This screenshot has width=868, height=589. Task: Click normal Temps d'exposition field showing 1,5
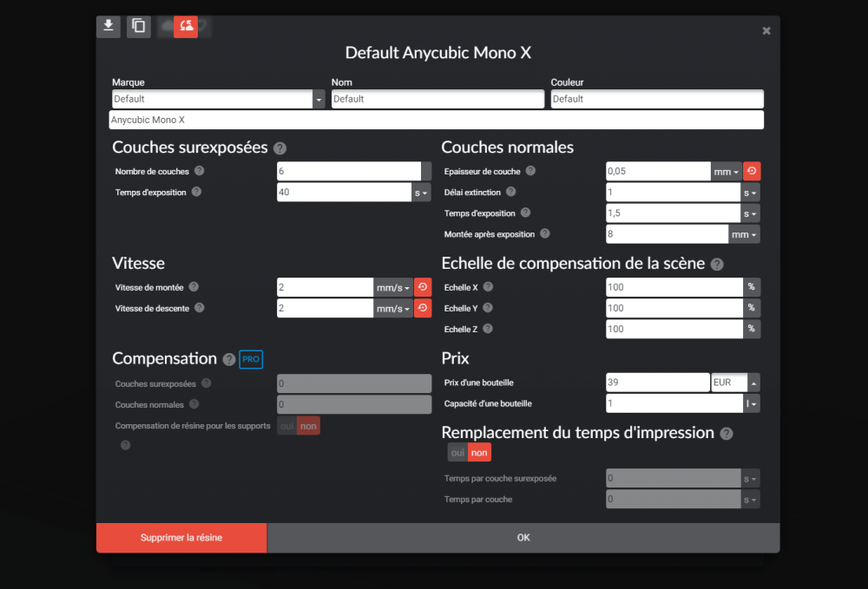pos(674,213)
